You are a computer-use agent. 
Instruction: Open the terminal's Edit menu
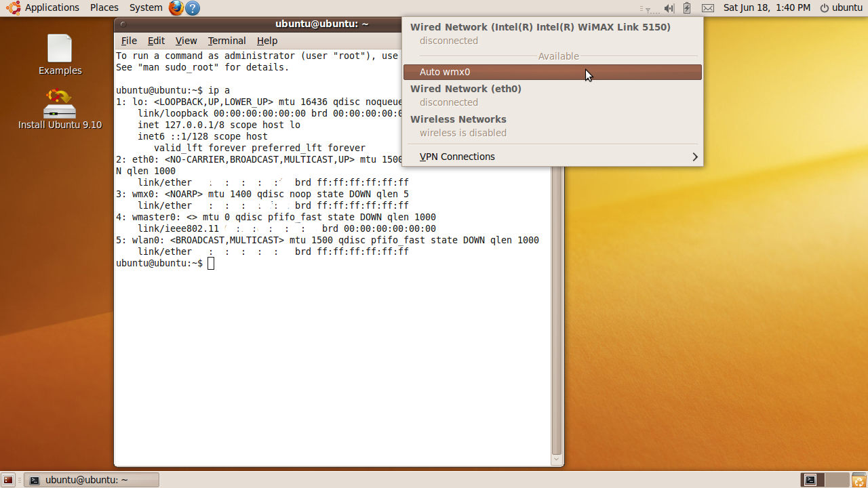(156, 41)
